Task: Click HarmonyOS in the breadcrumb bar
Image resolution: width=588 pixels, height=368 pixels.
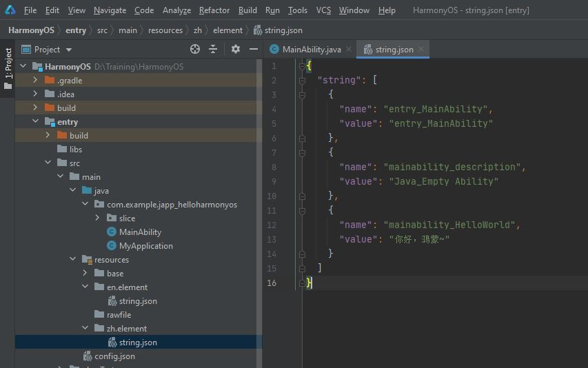Action: click(x=31, y=30)
